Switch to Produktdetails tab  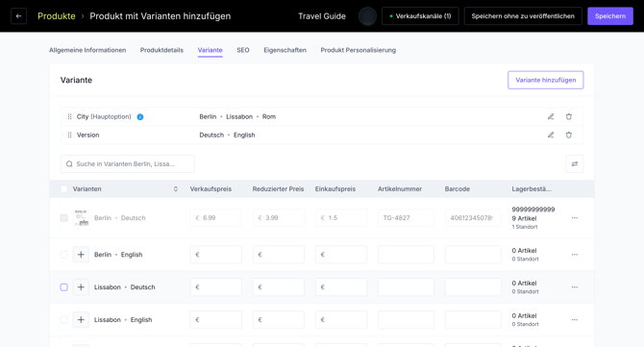[x=161, y=50]
